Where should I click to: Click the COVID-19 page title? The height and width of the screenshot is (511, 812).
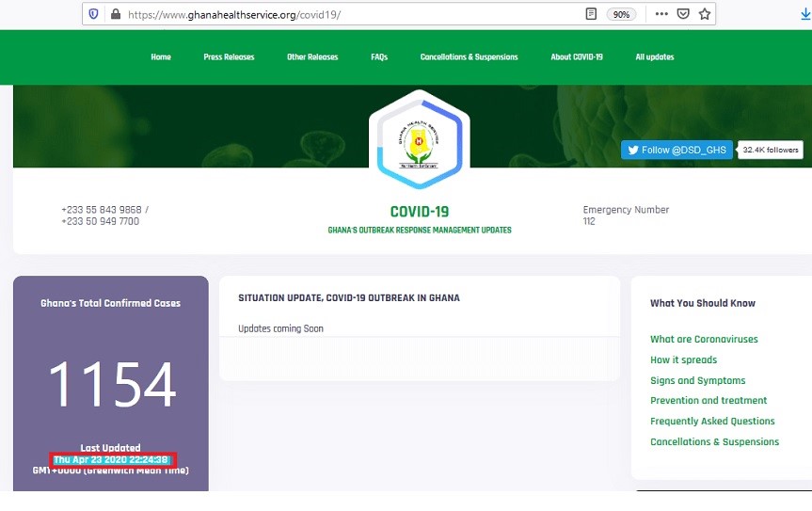(420, 212)
